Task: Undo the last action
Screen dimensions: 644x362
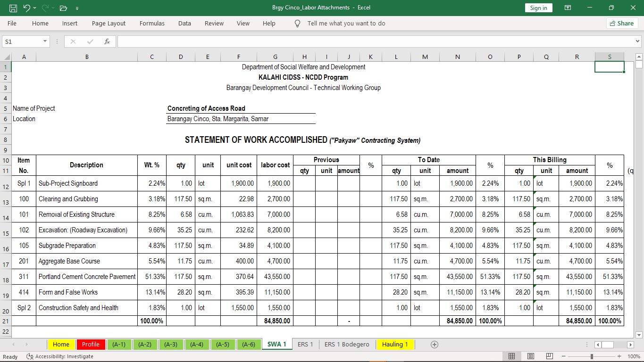Action: (x=26, y=8)
